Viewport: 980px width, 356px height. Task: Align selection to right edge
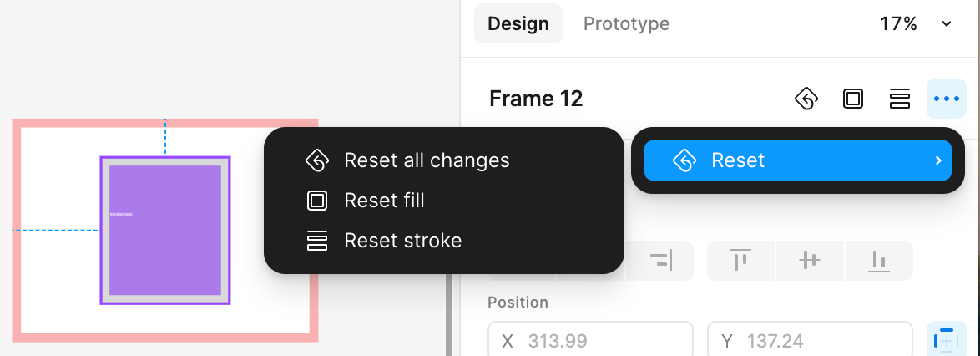click(660, 260)
